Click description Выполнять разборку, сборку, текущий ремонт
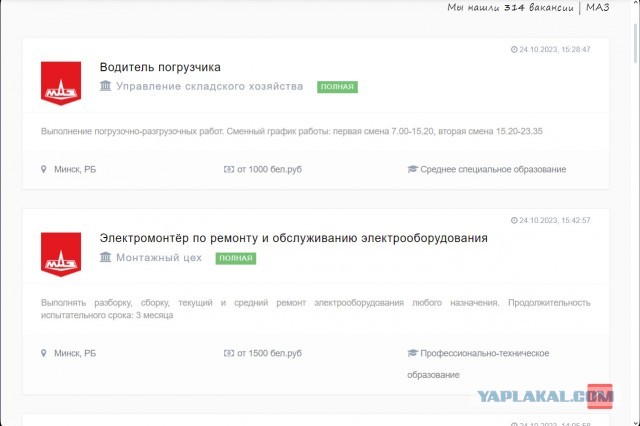The width and height of the screenshot is (640, 426). point(316,309)
